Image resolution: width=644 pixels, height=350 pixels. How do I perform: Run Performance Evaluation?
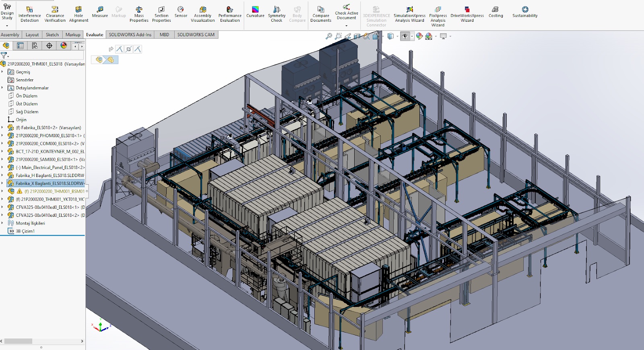[230, 14]
